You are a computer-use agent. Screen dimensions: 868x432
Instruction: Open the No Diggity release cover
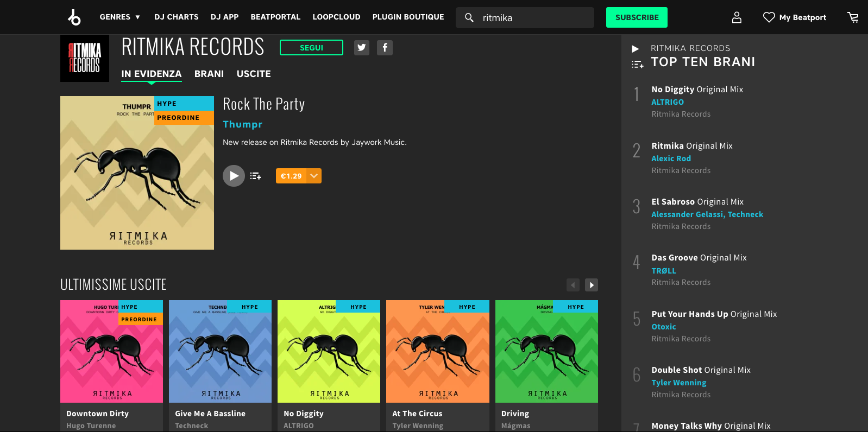point(329,351)
